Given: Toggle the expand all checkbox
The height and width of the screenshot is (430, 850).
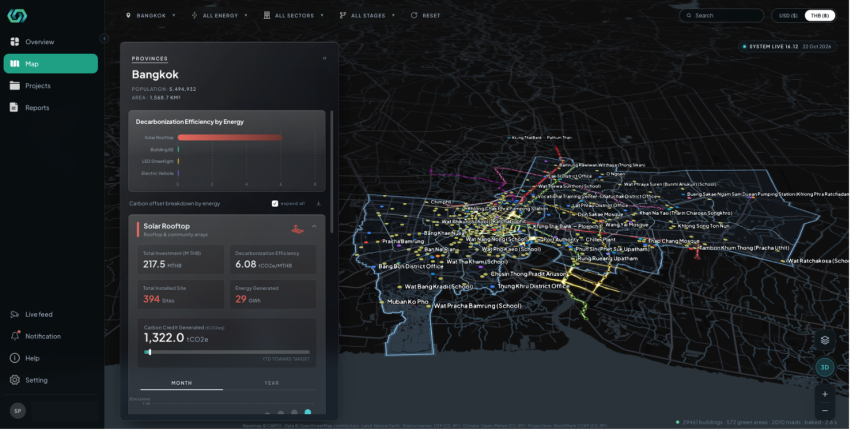Looking at the screenshot, I should [275, 204].
